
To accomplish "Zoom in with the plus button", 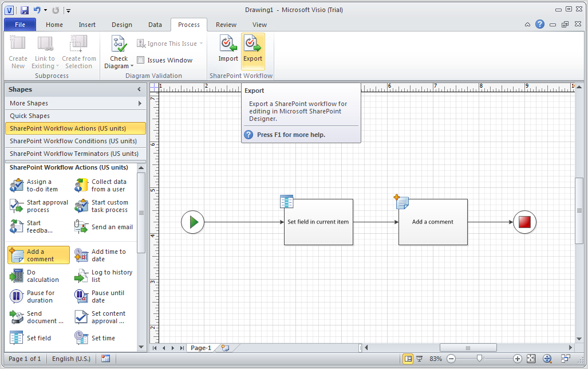I will [518, 359].
